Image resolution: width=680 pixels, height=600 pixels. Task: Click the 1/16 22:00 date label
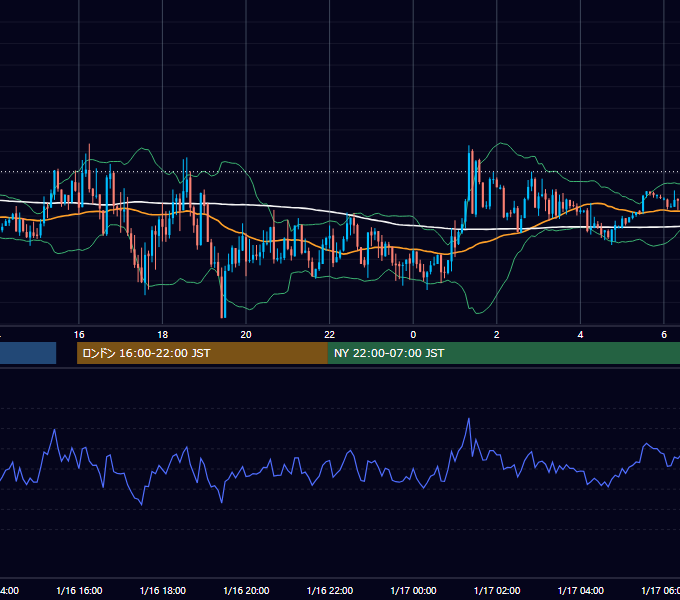coord(330,590)
